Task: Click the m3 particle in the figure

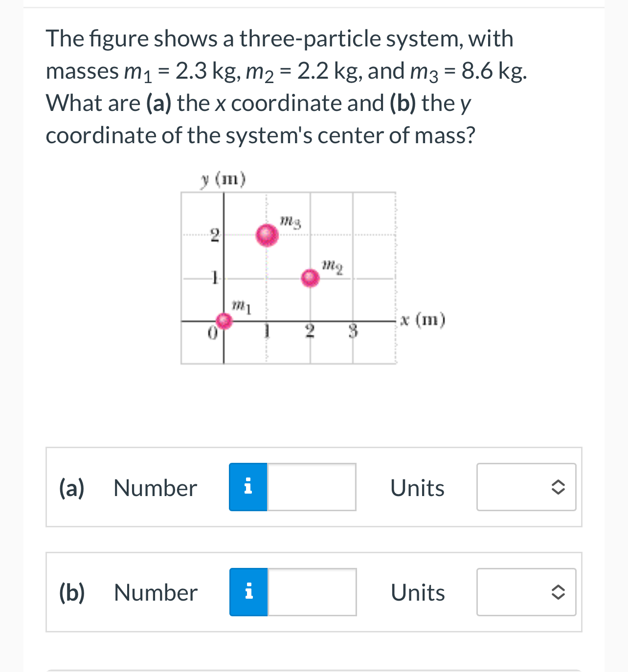Action: coord(267,236)
